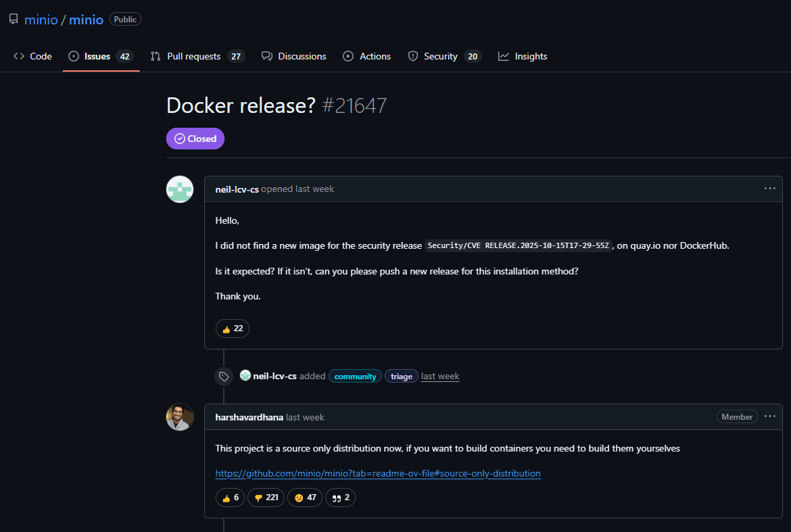The height and width of the screenshot is (532, 791).
Task: Click the triage label
Action: (x=401, y=377)
